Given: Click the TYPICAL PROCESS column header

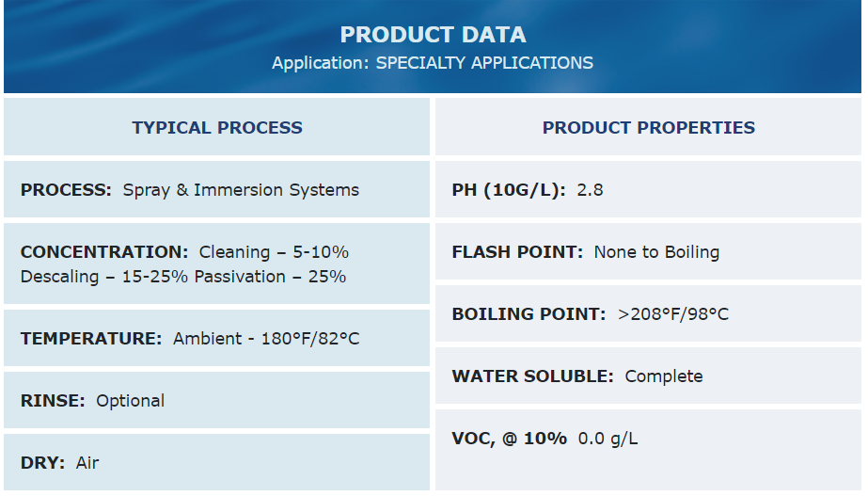Looking at the screenshot, I should [216, 127].
